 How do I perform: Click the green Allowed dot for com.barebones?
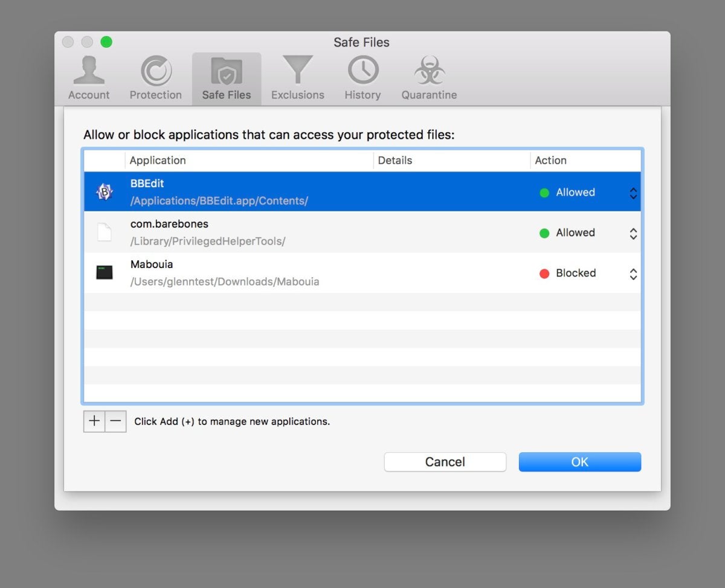(544, 233)
